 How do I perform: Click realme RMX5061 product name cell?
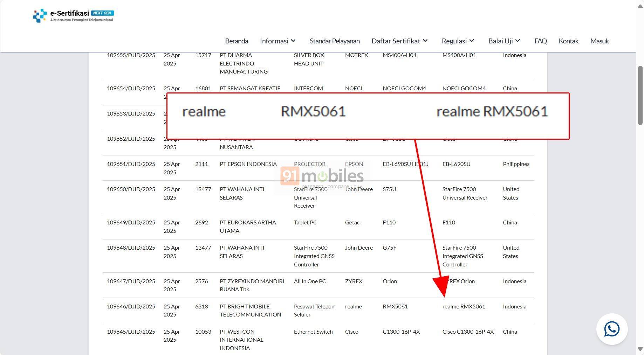click(464, 306)
